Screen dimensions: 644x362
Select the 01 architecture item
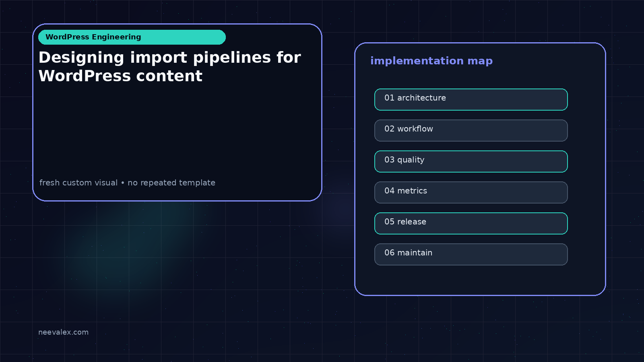click(x=471, y=99)
